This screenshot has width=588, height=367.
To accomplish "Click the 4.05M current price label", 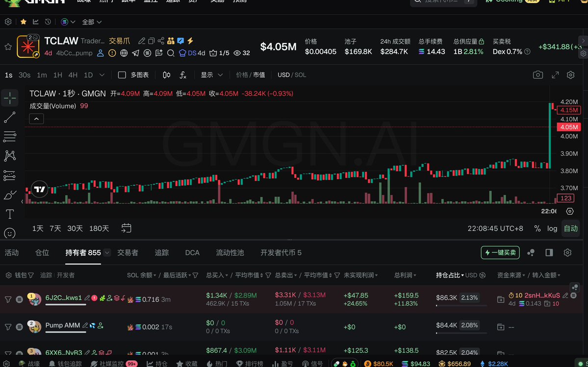I will click(568, 127).
